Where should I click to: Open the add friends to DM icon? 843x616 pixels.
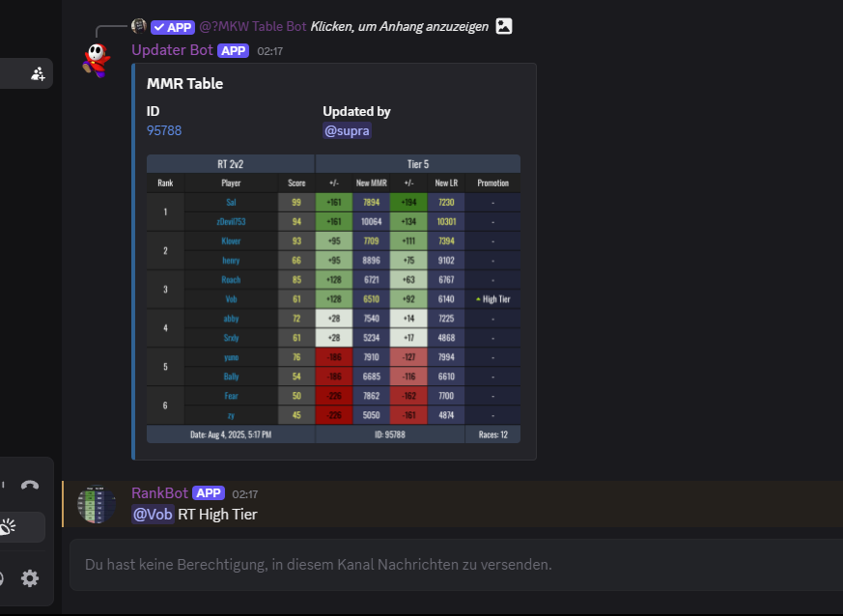coord(38,73)
